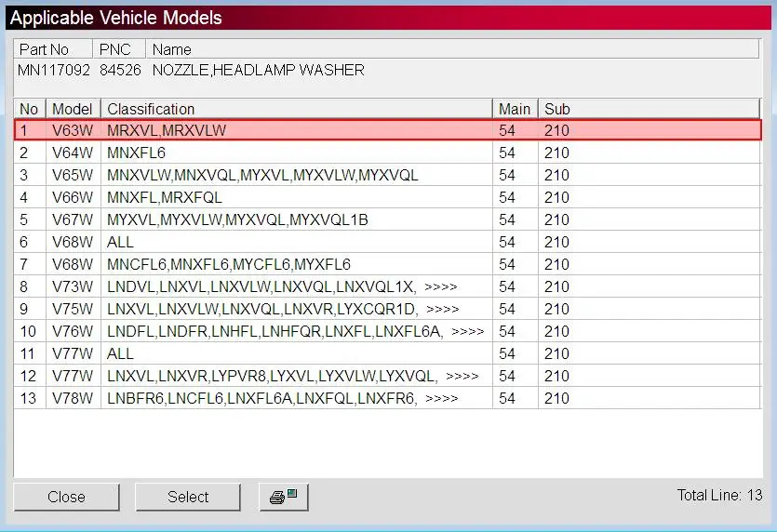Click the print icon button

tap(284, 497)
